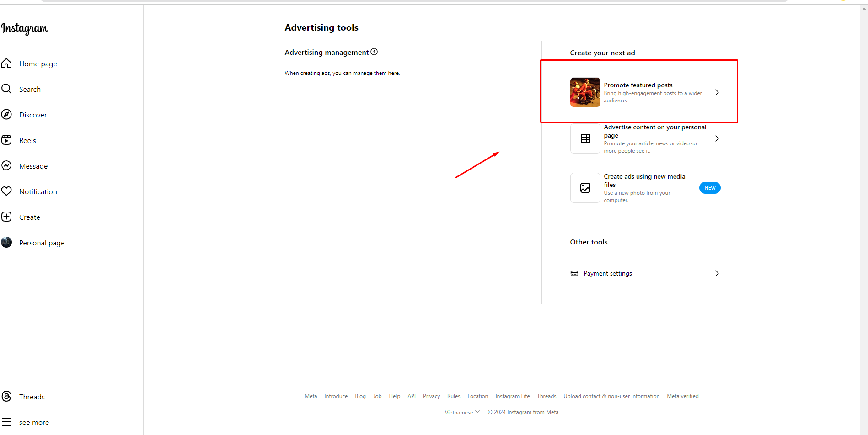Screen dimensions: 868x435
Task: Open Payment settings label
Action: click(x=608, y=273)
